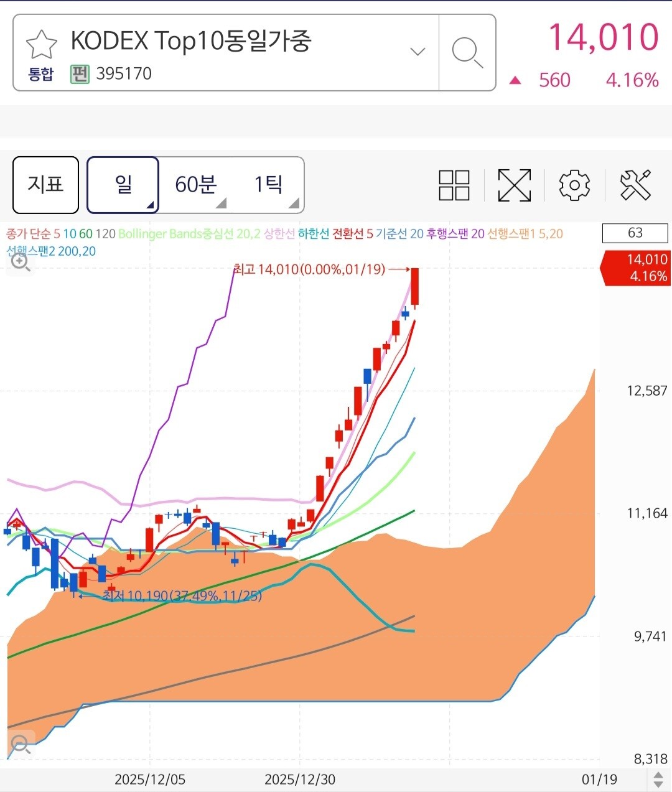Open drawing tools wrench icon

(x=635, y=185)
